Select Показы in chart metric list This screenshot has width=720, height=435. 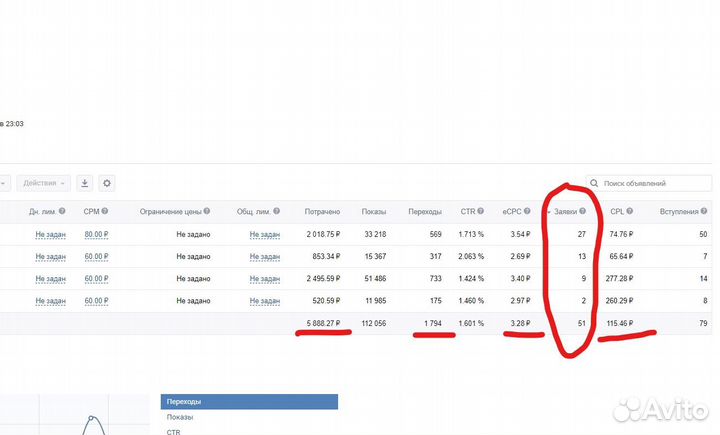(x=181, y=417)
